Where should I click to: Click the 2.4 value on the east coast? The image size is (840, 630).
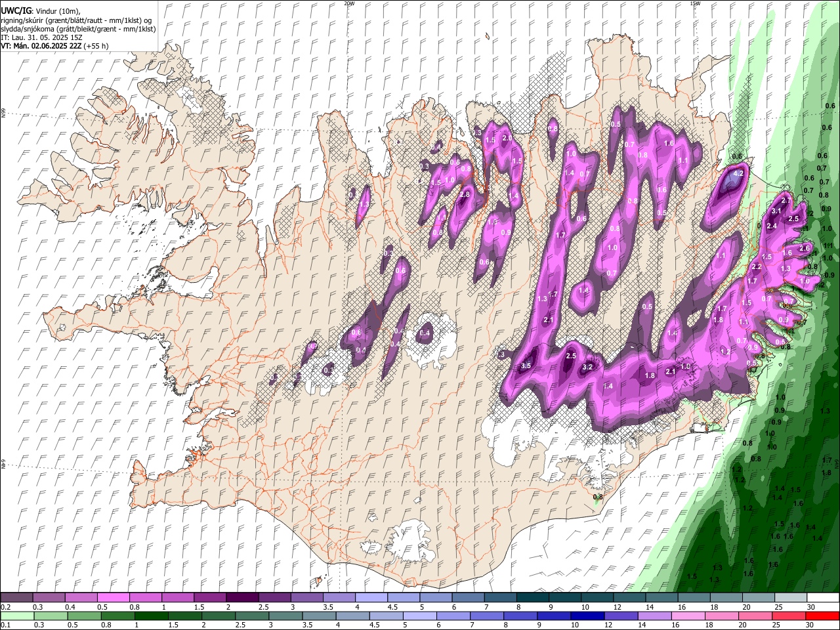tap(772, 226)
